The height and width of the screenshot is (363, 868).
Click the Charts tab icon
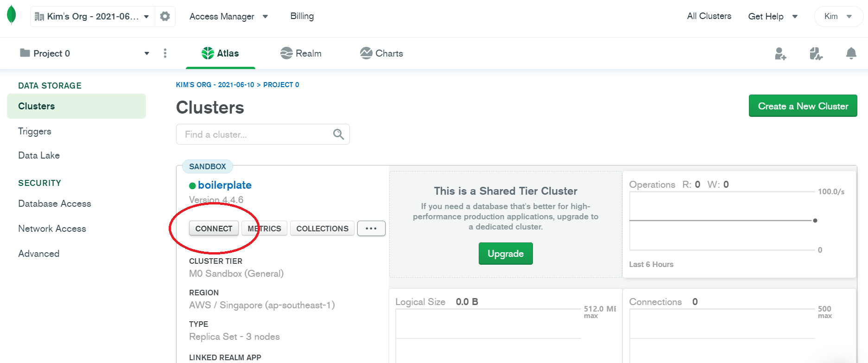tap(366, 53)
